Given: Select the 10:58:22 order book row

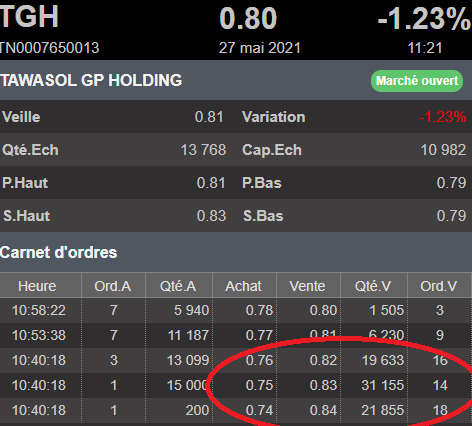Looking at the screenshot, I should (x=236, y=310).
